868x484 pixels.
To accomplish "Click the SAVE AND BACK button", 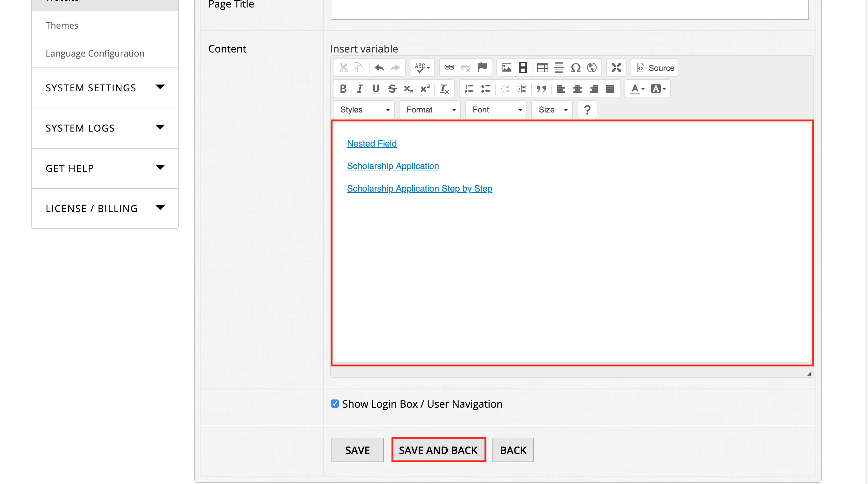I will coord(438,450).
